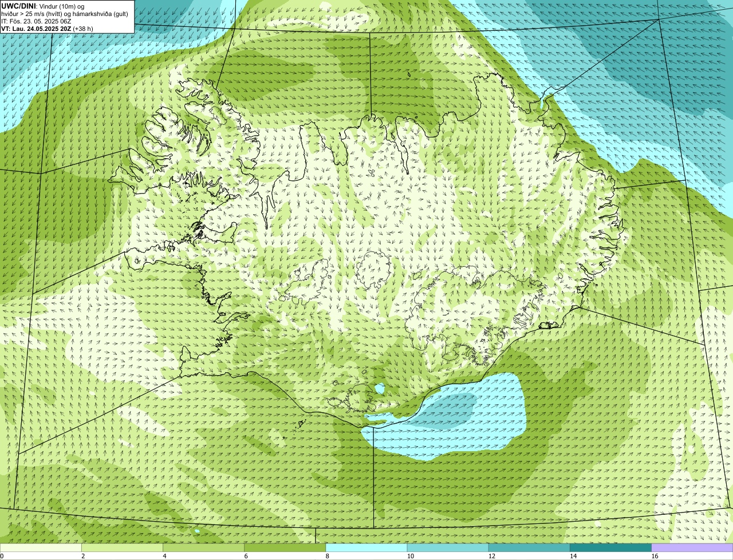Select the dark green 6–8 m/s legend swatch
Screen dimensions: 733x560
click(285, 548)
